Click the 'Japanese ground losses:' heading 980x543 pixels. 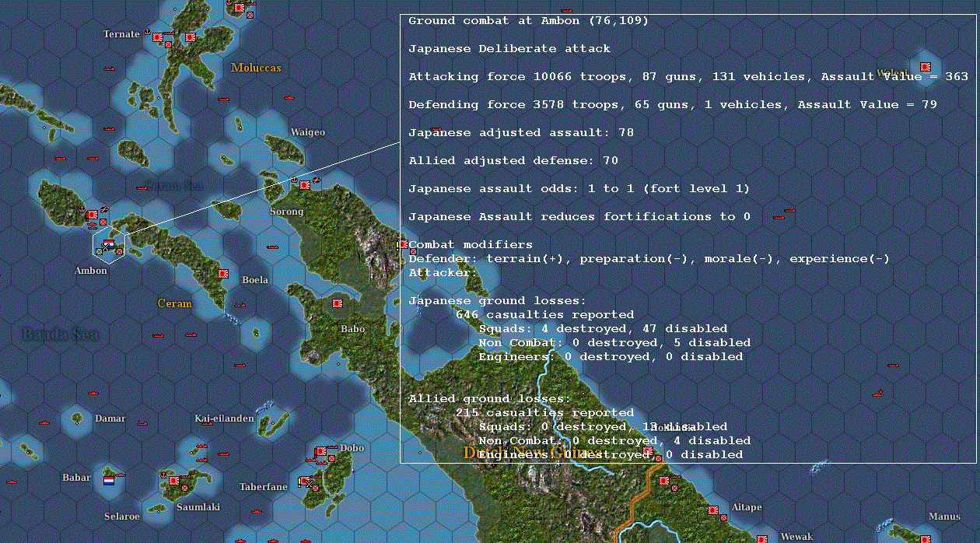point(498,301)
